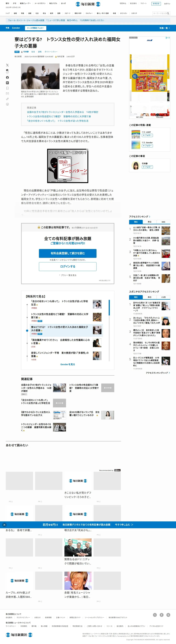Go to スポーツ section in the nav

(x=67, y=13)
